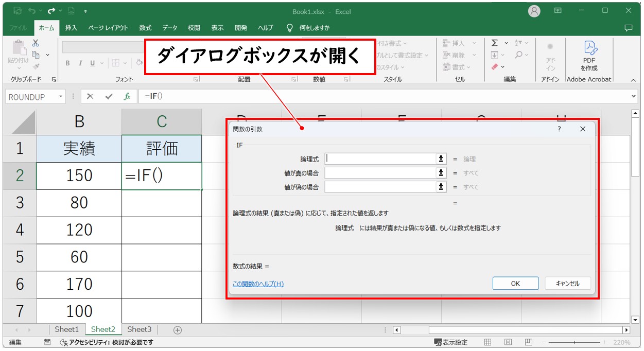This screenshot has height=351, width=644.
Task: Click the Accessibility check status bar icon
Action: click(64, 342)
